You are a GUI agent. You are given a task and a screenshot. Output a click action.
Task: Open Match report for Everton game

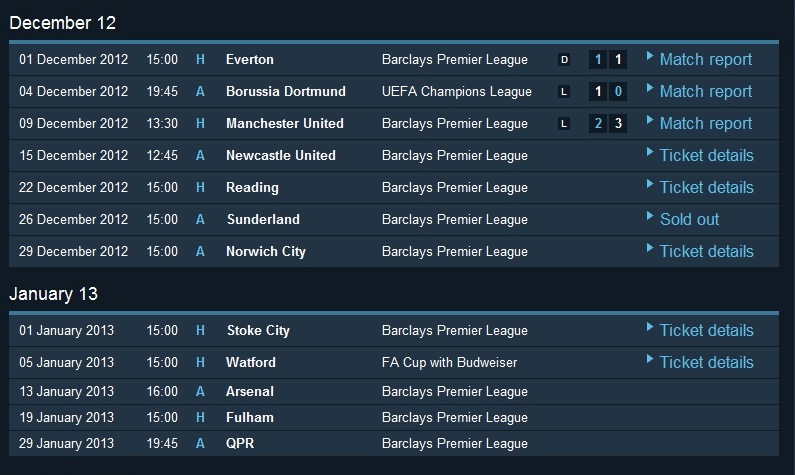pos(705,59)
